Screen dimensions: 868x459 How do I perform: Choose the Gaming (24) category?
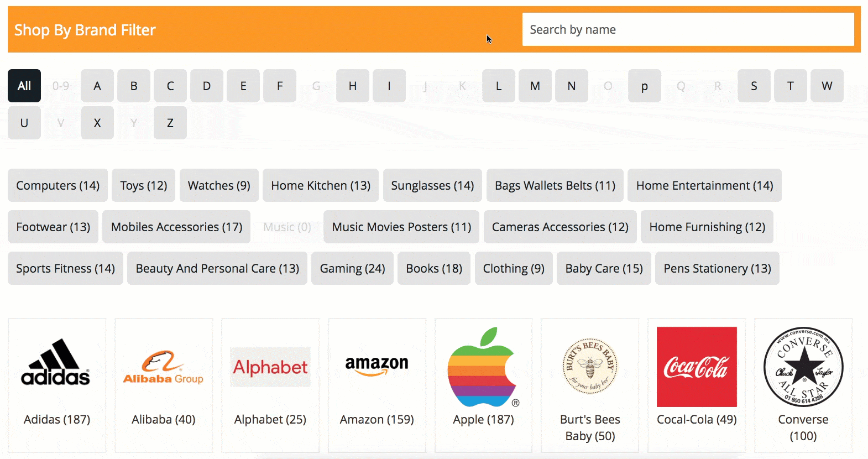click(x=352, y=268)
